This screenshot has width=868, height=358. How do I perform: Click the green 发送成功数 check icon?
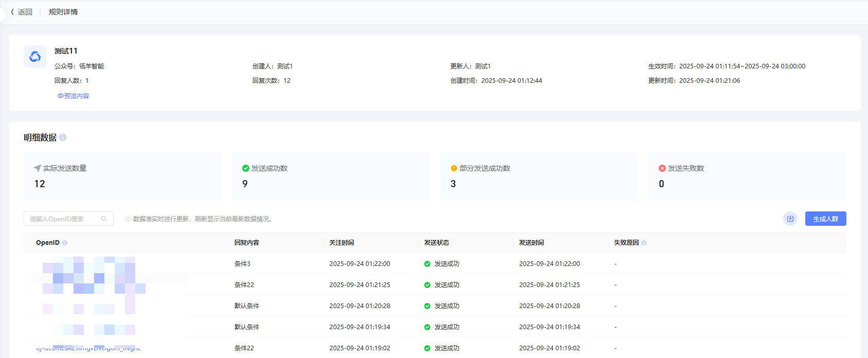coord(246,168)
